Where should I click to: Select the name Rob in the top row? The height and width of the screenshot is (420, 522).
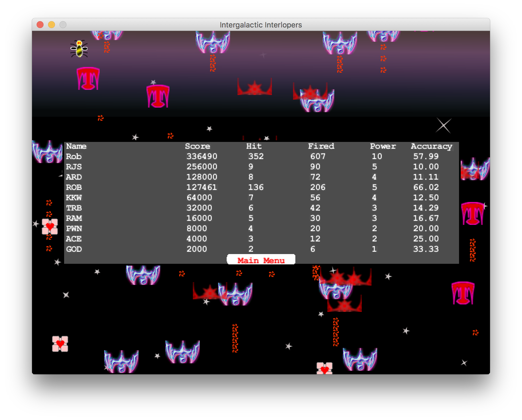[x=74, y=156]
